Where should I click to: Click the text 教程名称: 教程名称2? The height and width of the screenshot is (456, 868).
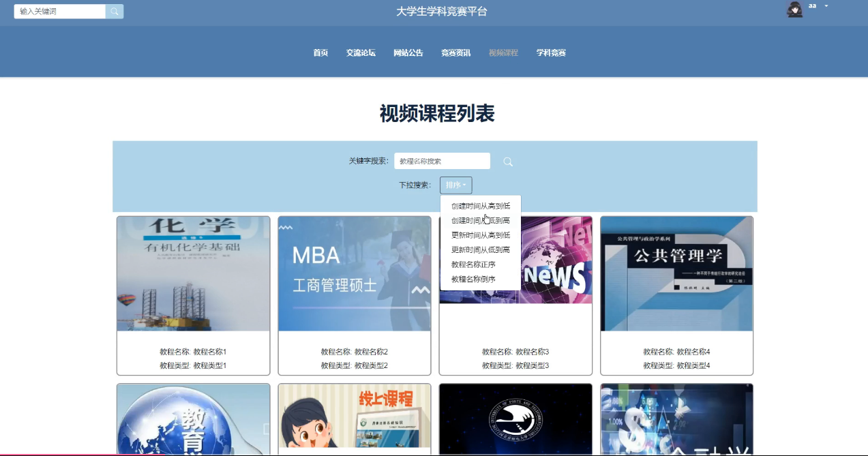(354, 352)
